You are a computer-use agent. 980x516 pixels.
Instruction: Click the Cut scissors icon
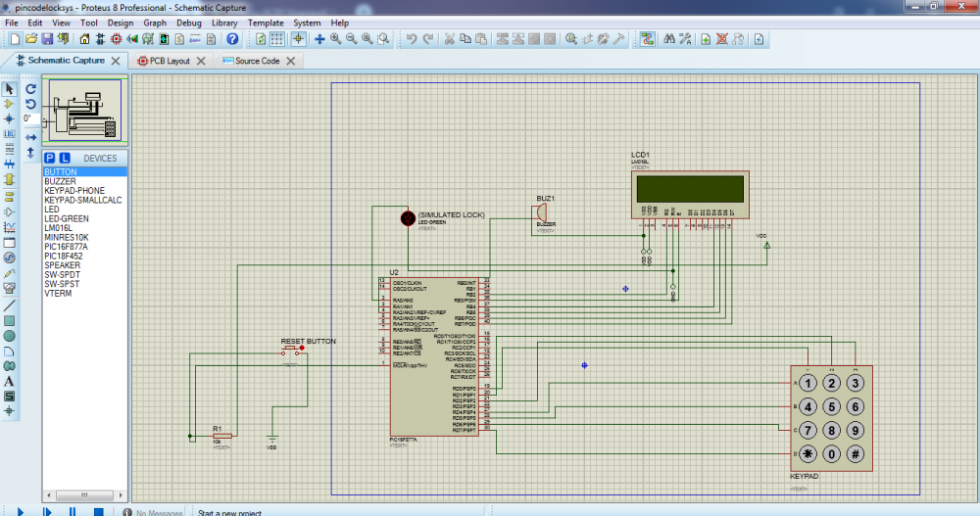[x=449, y=39]
